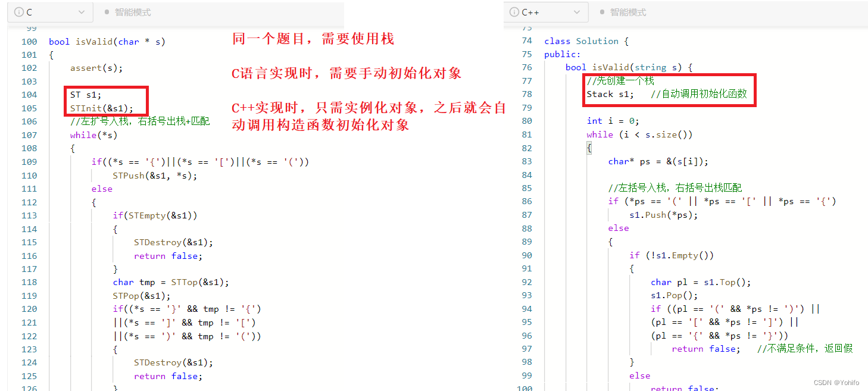
Task: Click the 'else' keyword on line 111
Action: 102,189
